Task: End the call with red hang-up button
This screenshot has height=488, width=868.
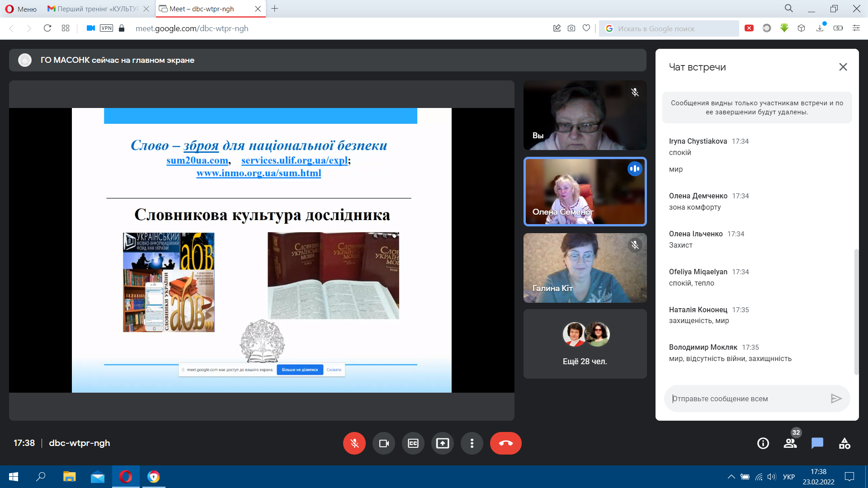Action: 505,443
